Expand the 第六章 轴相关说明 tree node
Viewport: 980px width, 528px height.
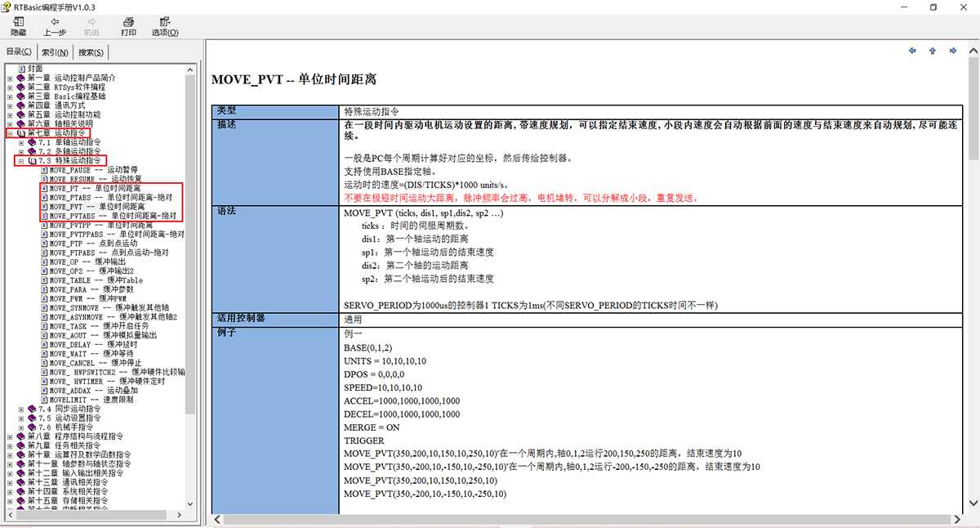[x=10, y=123]
